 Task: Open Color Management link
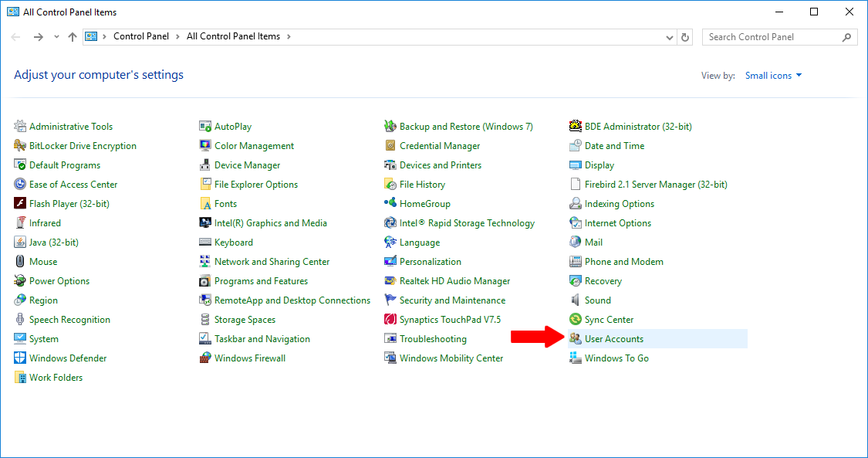(254, 146)
